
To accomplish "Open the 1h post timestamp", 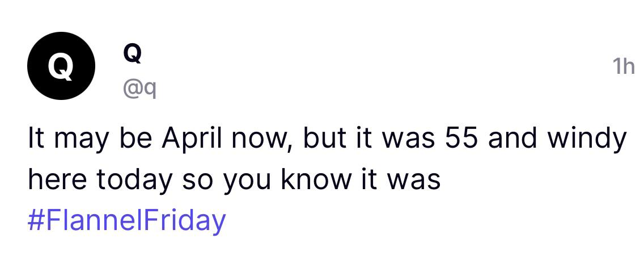I will click(623, 67).
